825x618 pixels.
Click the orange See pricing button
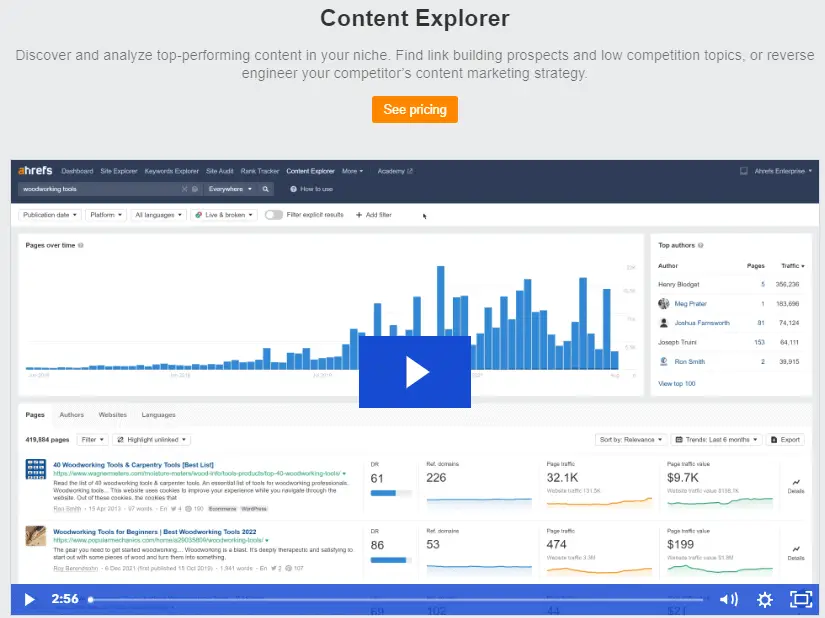415,109
